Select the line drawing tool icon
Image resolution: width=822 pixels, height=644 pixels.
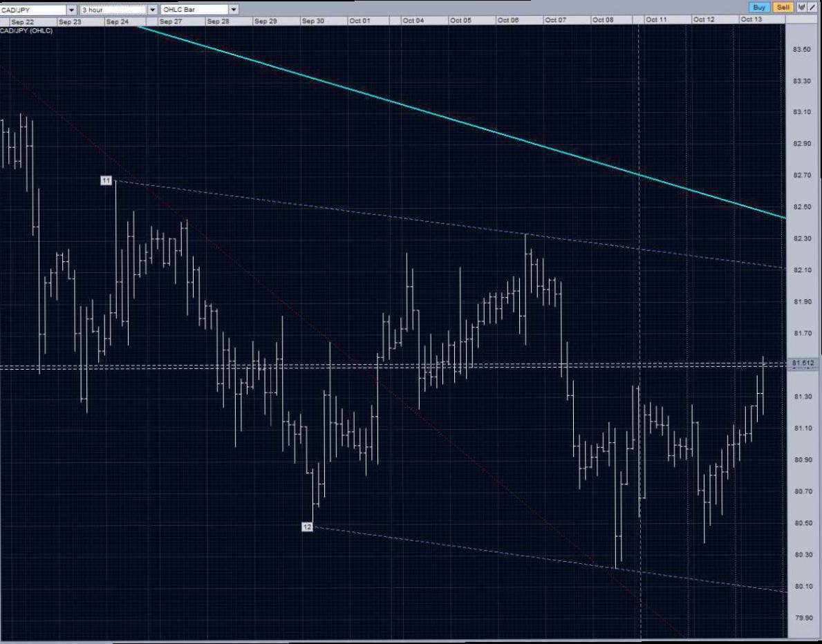point(811,8)
